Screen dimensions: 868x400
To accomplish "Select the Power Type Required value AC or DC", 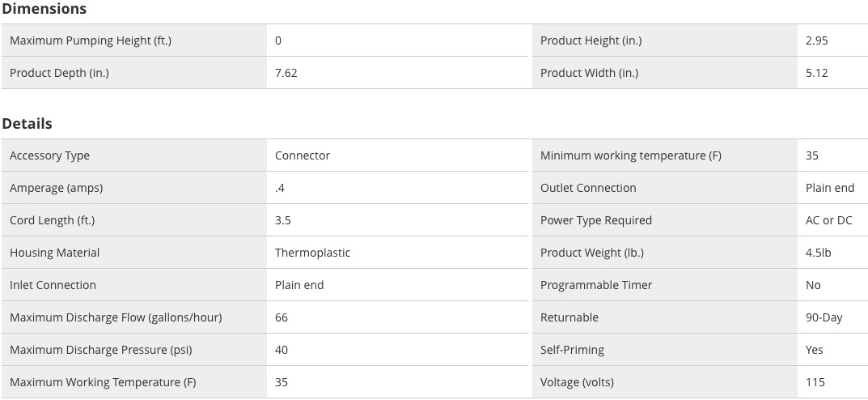I will 828,220.
